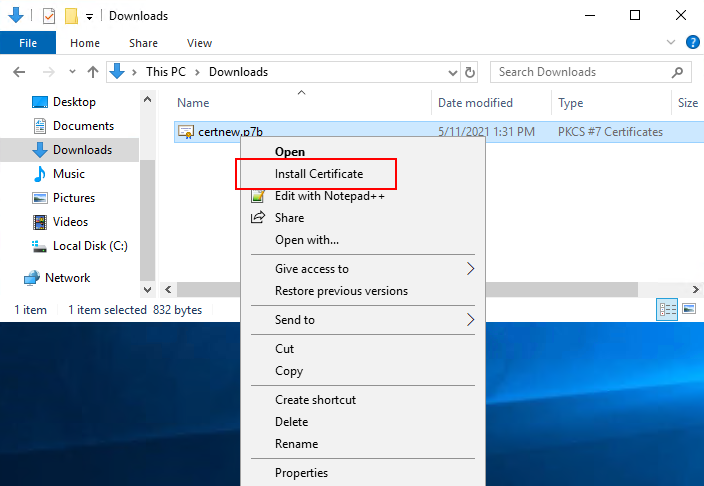Open the Help question mark icon
This screenshot has width=704, height=486.
click(x=693, y=42)
